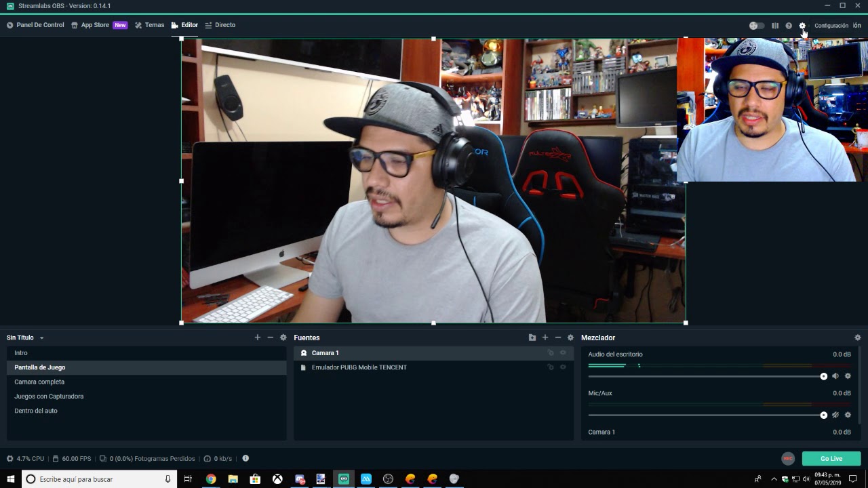The image size is (868, 488).
Task: Open Studio Mode columns icon
Action: (775, 26)
